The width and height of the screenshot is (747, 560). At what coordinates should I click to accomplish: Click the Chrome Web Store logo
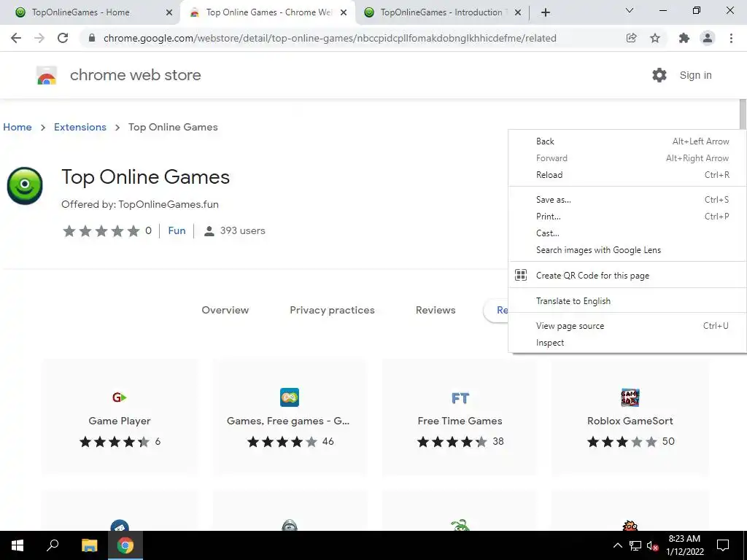[47, 75]
